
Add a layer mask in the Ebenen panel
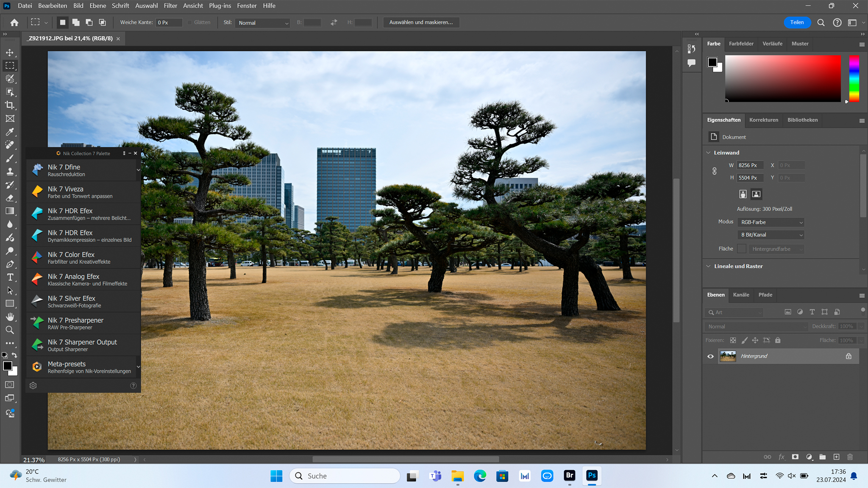point(796,457)
